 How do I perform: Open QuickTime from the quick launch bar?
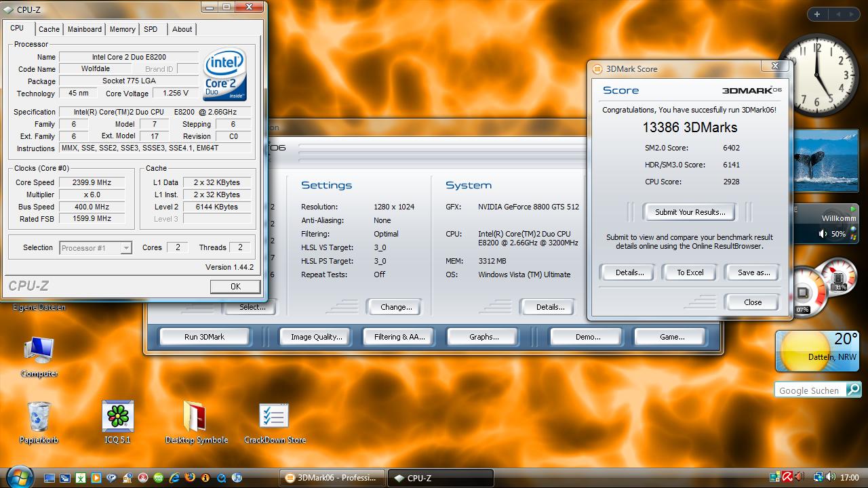click(x=221, y=478)
